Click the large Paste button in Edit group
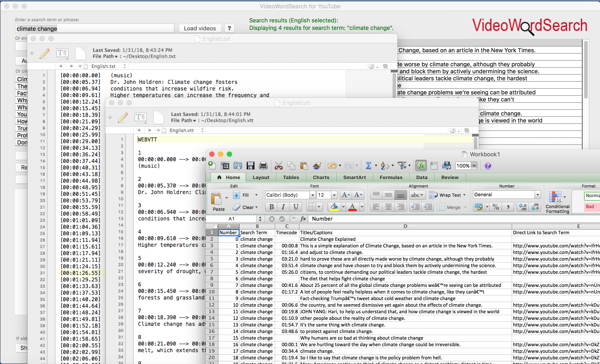The image size is (600, 364). tap(218, 202)
